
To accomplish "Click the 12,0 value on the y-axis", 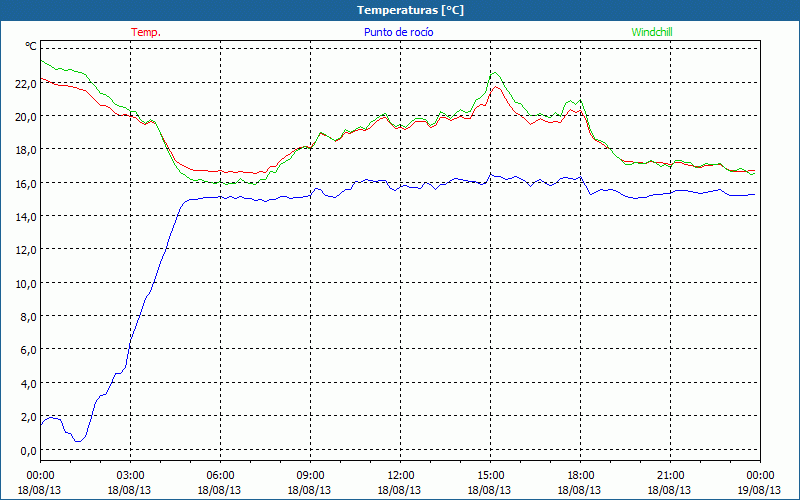I will [26, 250].
